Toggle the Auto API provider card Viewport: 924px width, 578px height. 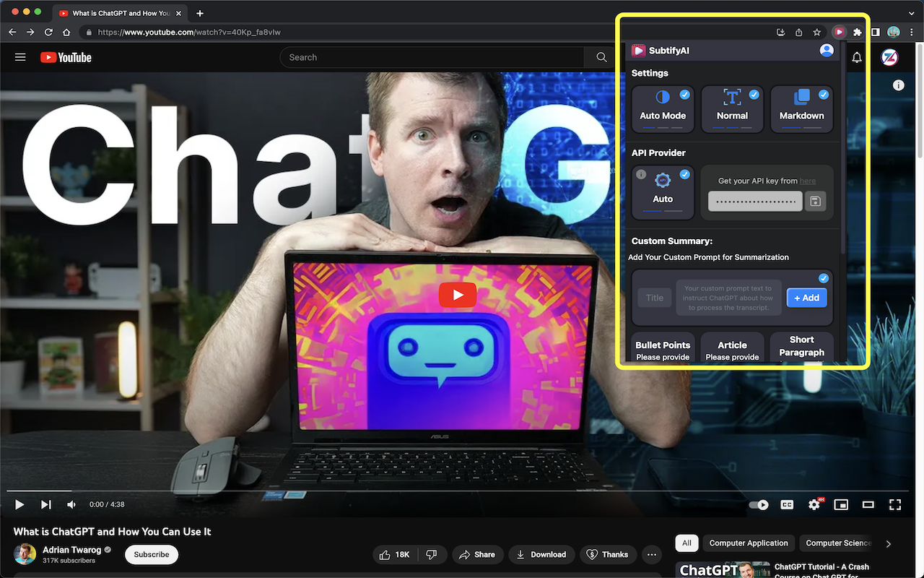tap(663, 192)
